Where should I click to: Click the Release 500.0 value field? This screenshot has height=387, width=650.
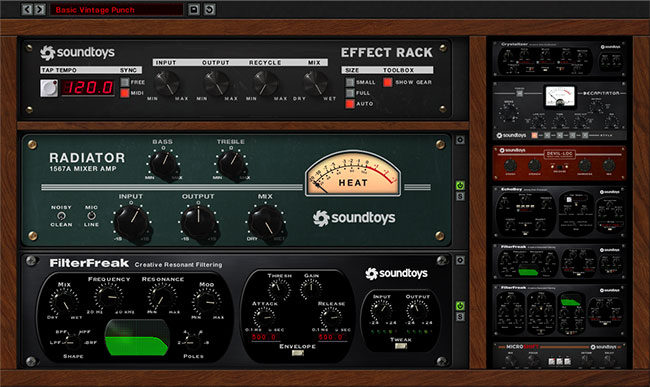pos(330,337)
